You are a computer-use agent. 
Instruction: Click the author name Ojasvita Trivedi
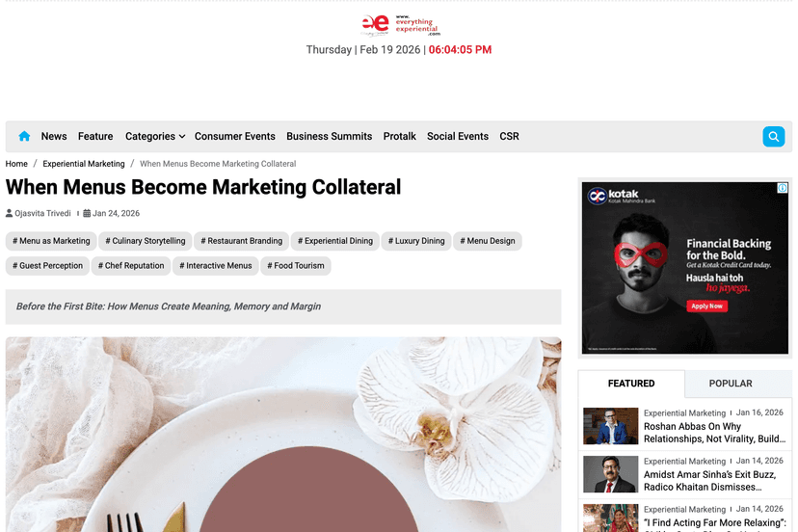42,213
